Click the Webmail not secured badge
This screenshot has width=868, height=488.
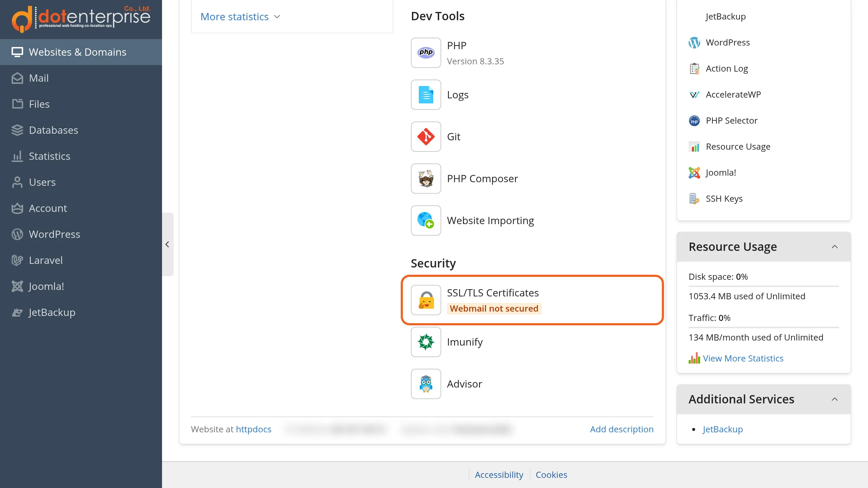point(494,308)
